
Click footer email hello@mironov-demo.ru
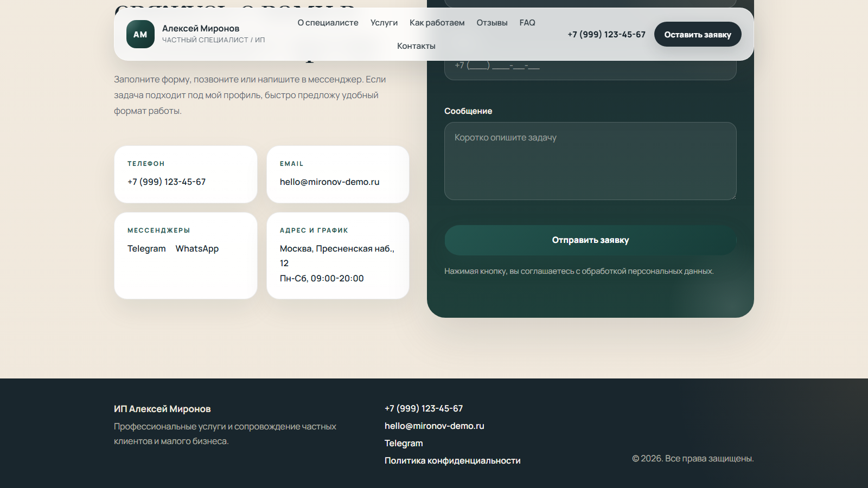pyautogui.click(x=435, y=426)
